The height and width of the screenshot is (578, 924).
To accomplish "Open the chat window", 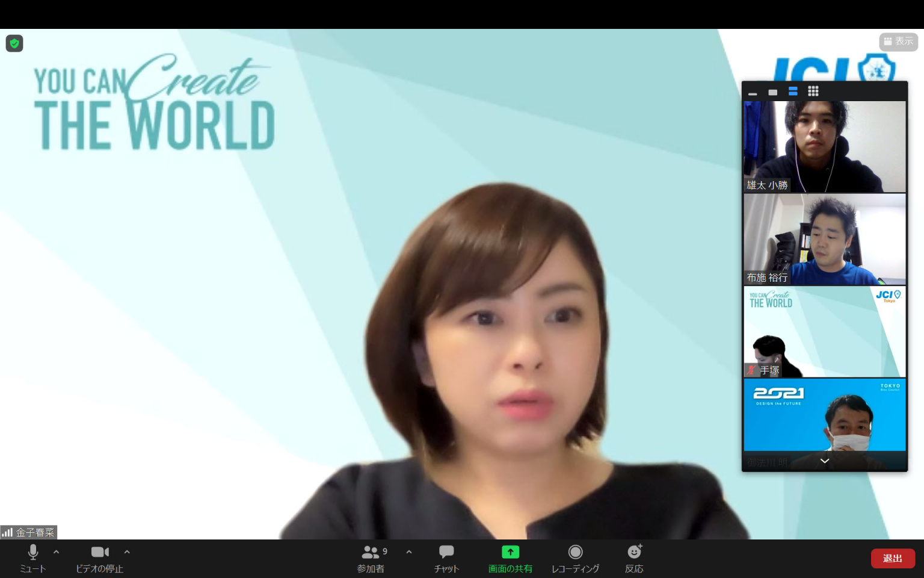I will click(x=446, y=558).
